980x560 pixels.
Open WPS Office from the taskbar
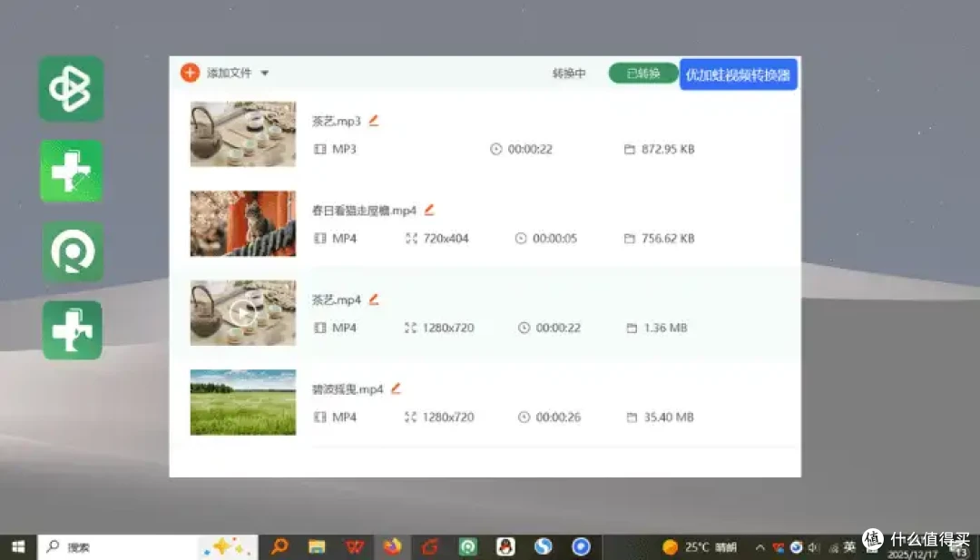click(x=355, y=547)
